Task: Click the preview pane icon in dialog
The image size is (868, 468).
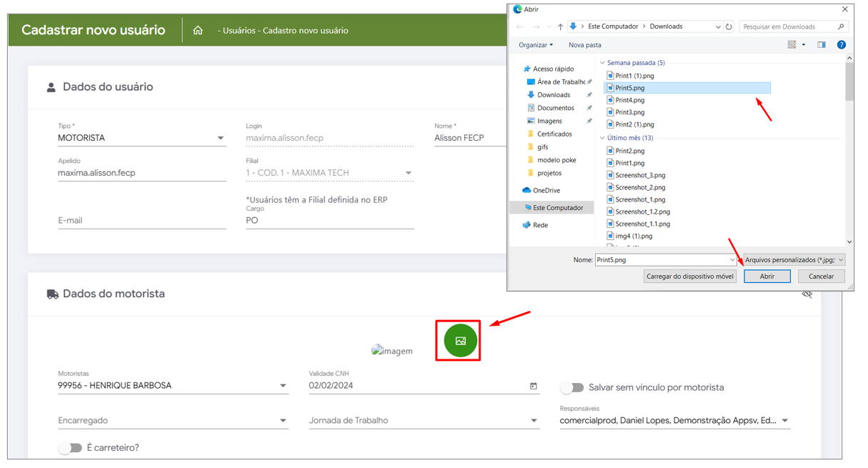Action: (x=822, y=45)
